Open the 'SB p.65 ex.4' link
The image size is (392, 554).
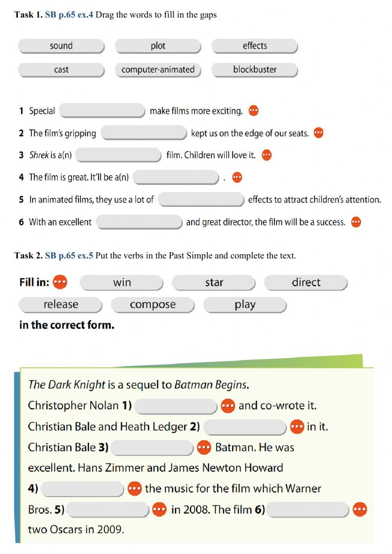pyautogui.click(x=69, y=15)
